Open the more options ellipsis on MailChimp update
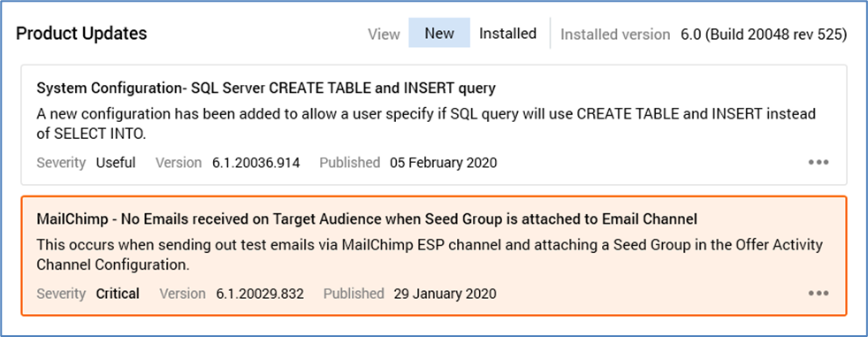The width and height of the screenshot is (868, 337). (x=819, y=293)
